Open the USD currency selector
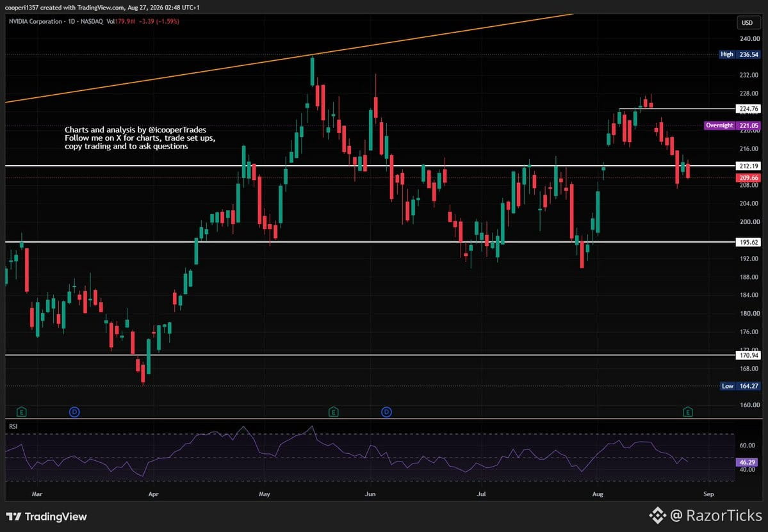 (747, 22)
